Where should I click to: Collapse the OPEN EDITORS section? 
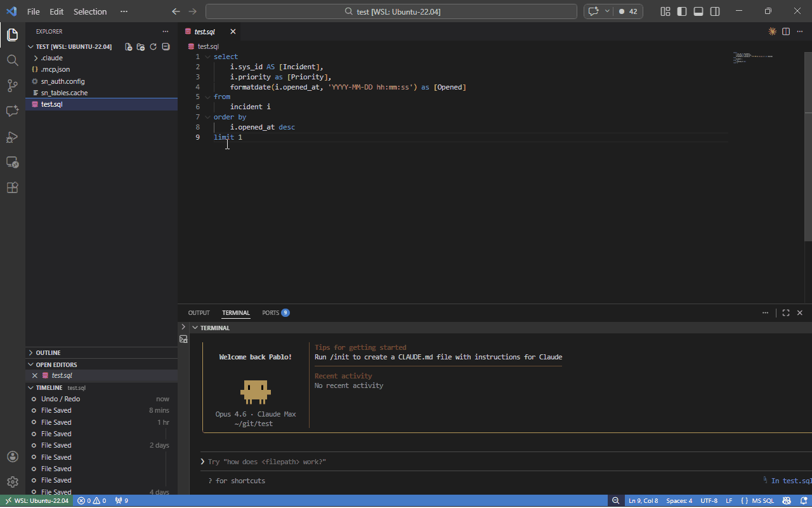(101, 364)
